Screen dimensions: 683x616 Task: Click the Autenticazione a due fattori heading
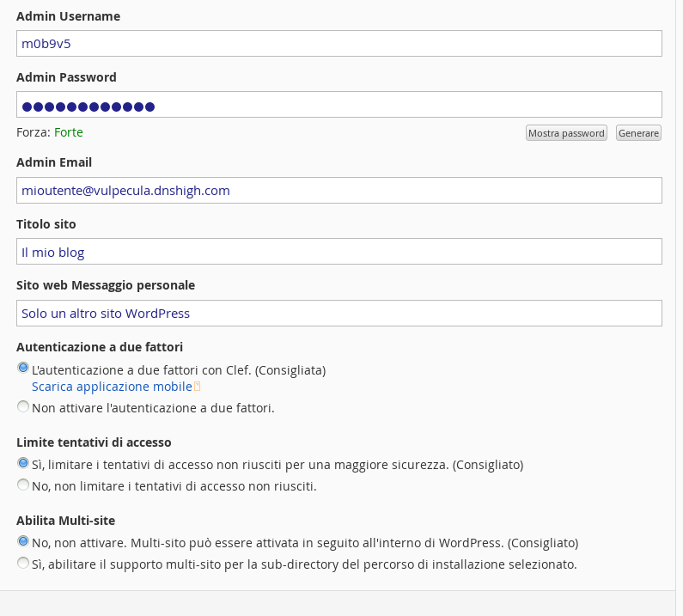point(100,347)
